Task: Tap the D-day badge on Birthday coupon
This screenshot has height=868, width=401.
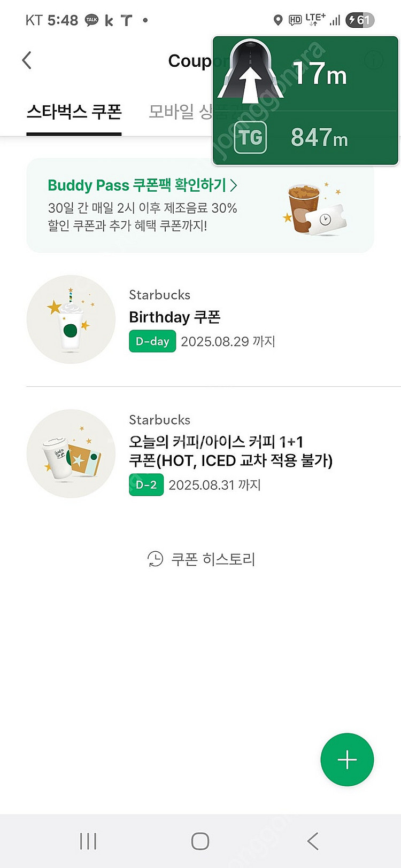Action: click(152, 341)
